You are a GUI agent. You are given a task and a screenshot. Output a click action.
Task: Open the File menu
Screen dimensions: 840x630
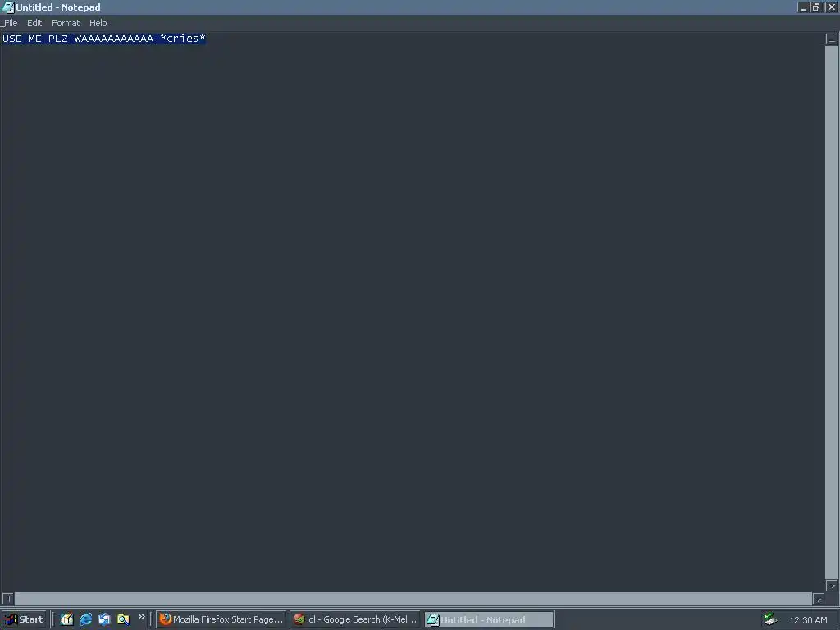pos(11,23)
